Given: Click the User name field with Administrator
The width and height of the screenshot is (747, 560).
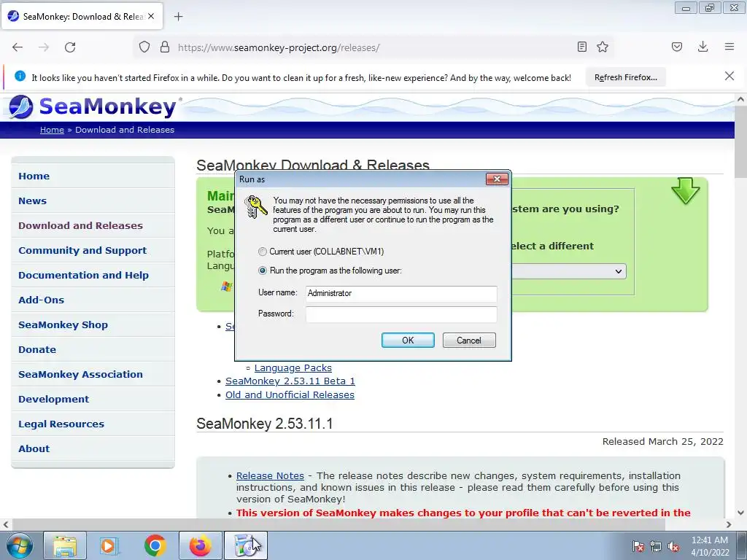Looking at the screenshot, I should coord(401,293).
